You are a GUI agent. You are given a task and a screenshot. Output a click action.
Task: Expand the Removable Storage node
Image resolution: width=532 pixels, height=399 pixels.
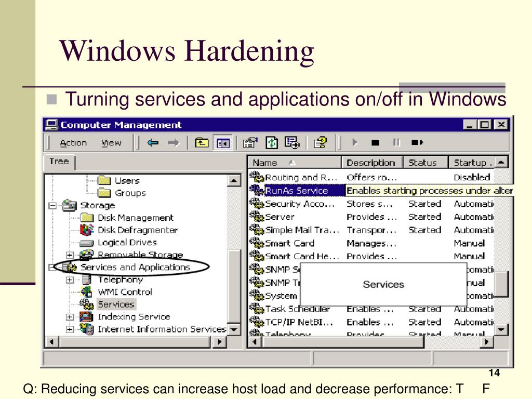click(x=70, y=255)
